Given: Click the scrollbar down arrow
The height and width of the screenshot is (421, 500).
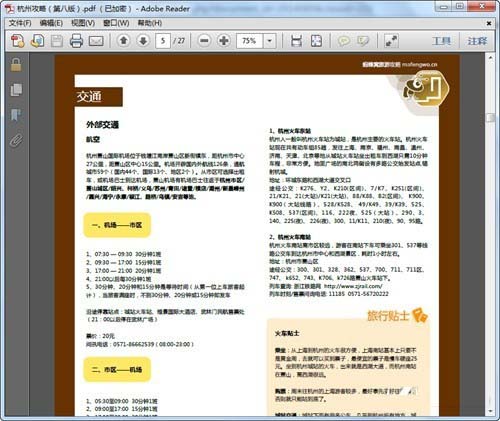Looking at the screenshot, I should click(x=490, y=411).
